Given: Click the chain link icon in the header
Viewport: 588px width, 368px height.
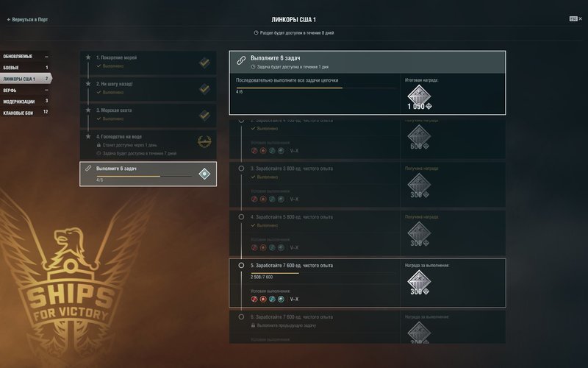Looking at the screenshot, I should tap(241, 60).
